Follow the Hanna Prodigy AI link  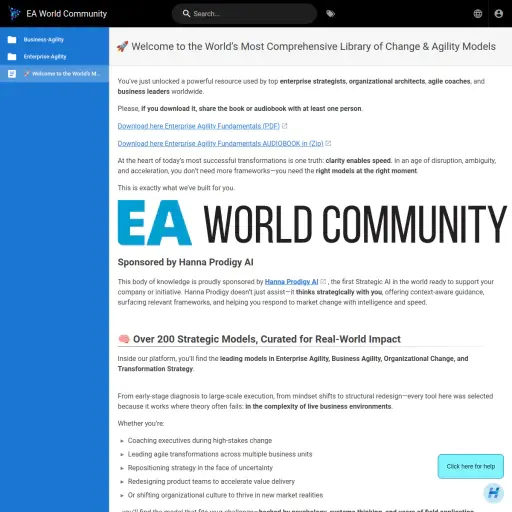pos(291,282)
